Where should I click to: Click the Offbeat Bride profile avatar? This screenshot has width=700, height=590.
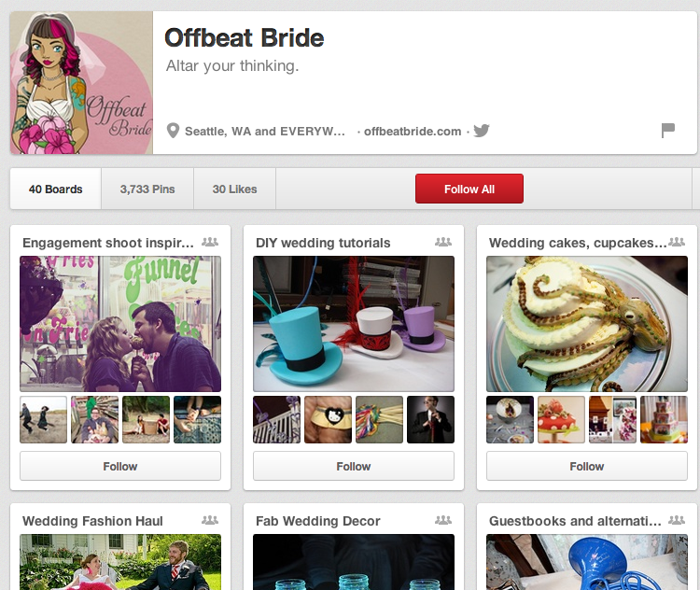coord(82,83)
